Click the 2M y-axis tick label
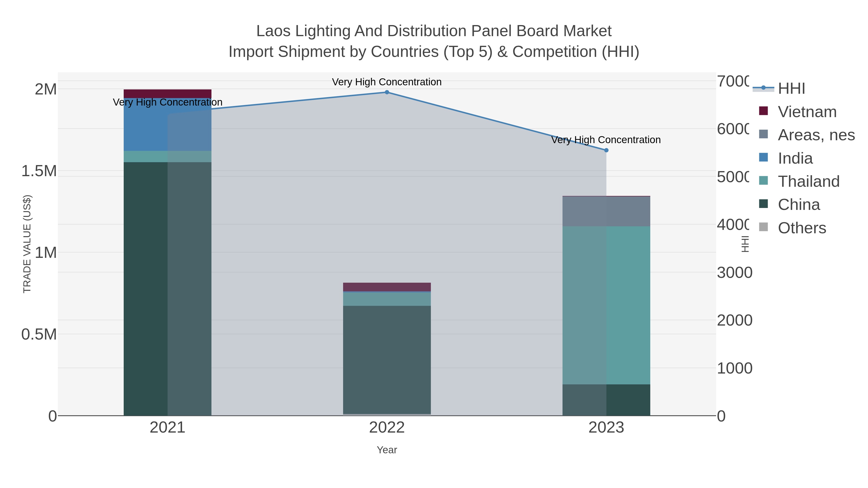Screen dimensions: 868x488 (46, 89)
